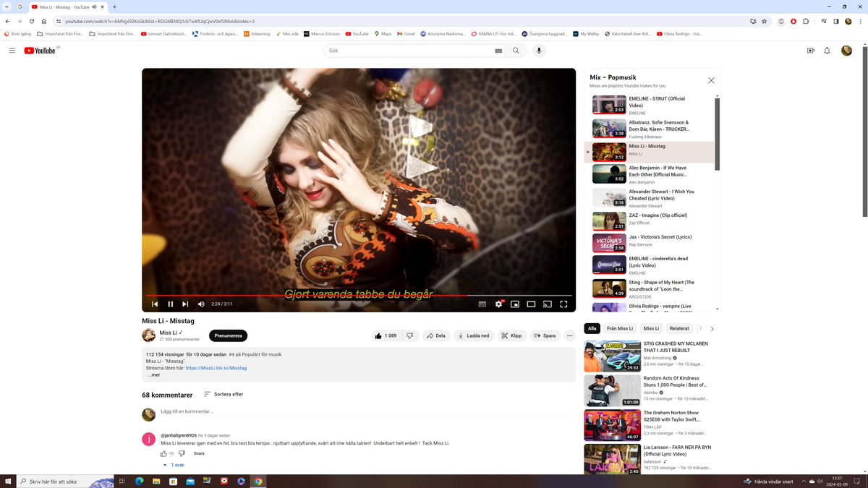Dislike the Miss Li video
Screen dimensions: 868x488
coord(410,335)
